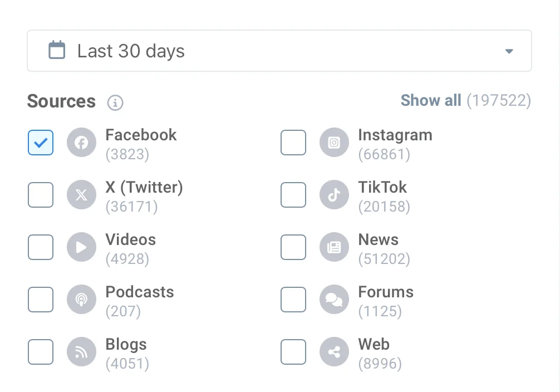Click the Blogs RSS icon

click(x=81, y=351)
